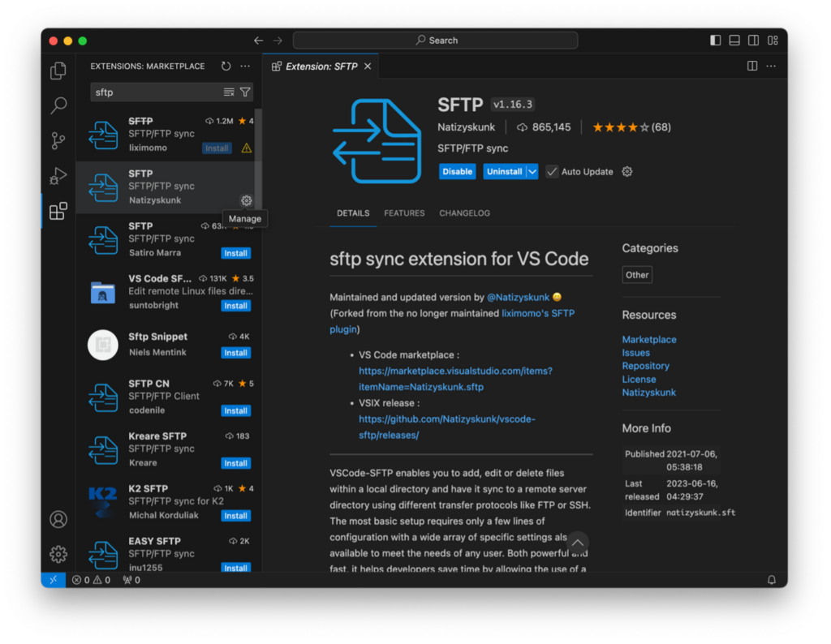Switch to the FEATURES tab

(404, 213)
